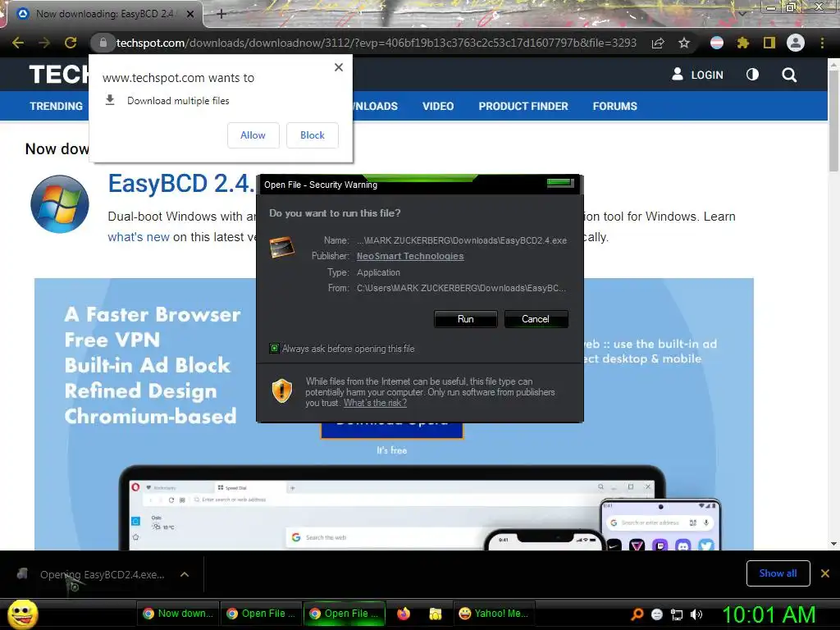Click the Run button in Security Warning
Screen dimensions: 840x630
pyautogui.click(x=466, y=319)
